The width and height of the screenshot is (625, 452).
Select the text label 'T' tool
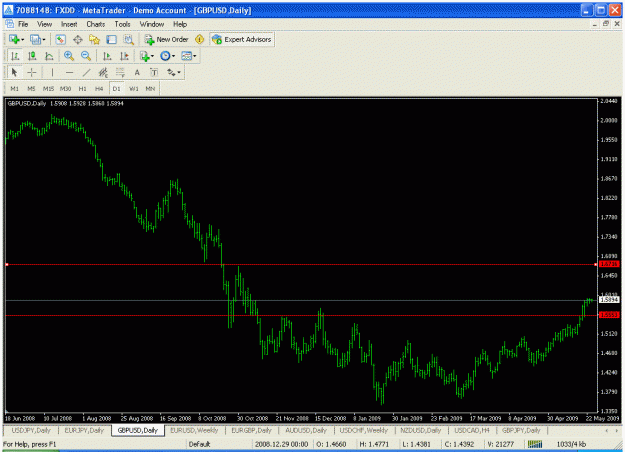[154, 73]
